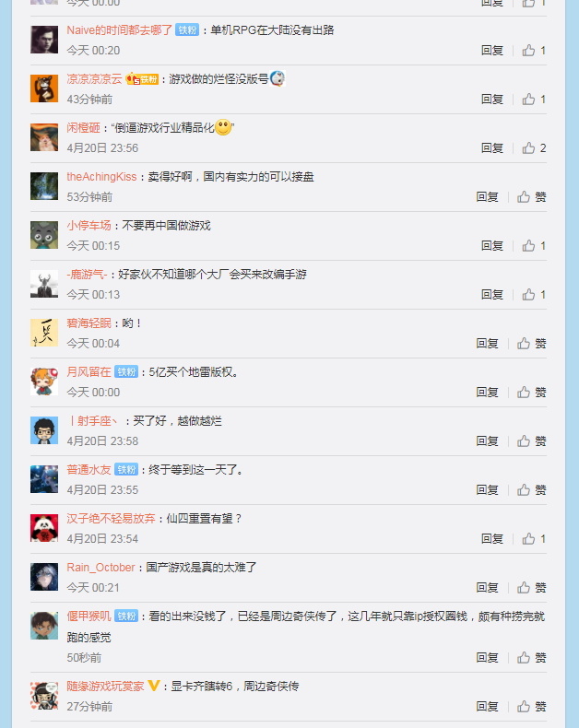Reply to 偃甲猴叽's long comment

tap(487, 657)
